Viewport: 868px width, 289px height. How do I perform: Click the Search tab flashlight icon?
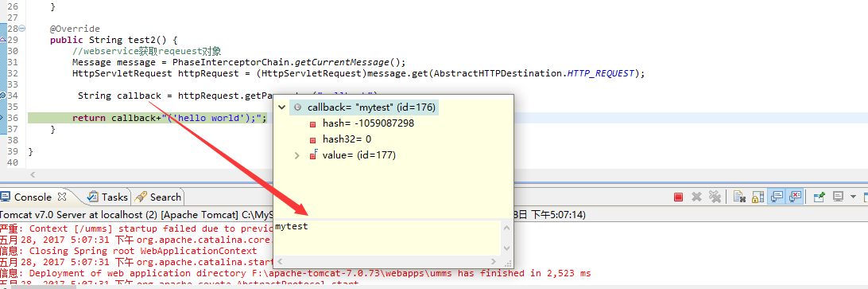coord(141,197)
